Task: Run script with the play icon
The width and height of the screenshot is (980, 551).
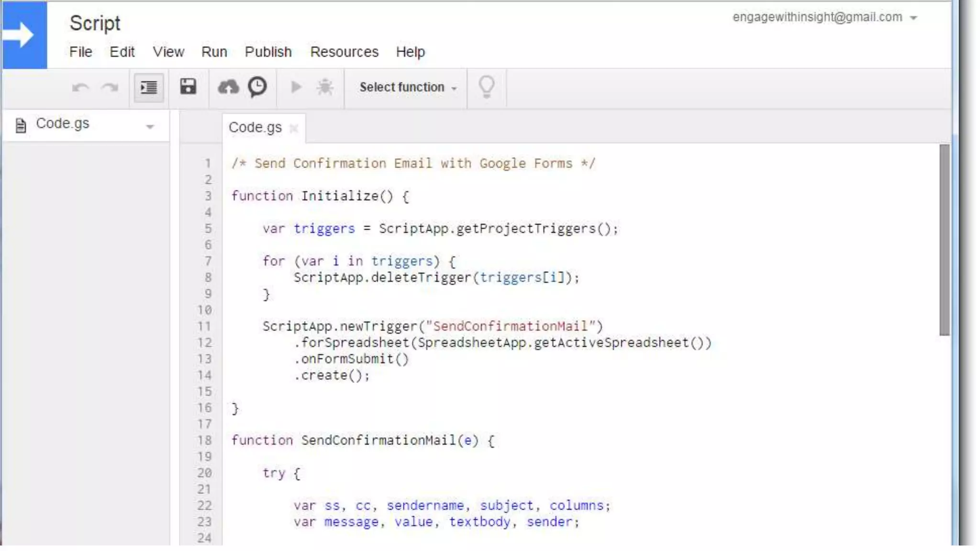Action: [296, 87]
